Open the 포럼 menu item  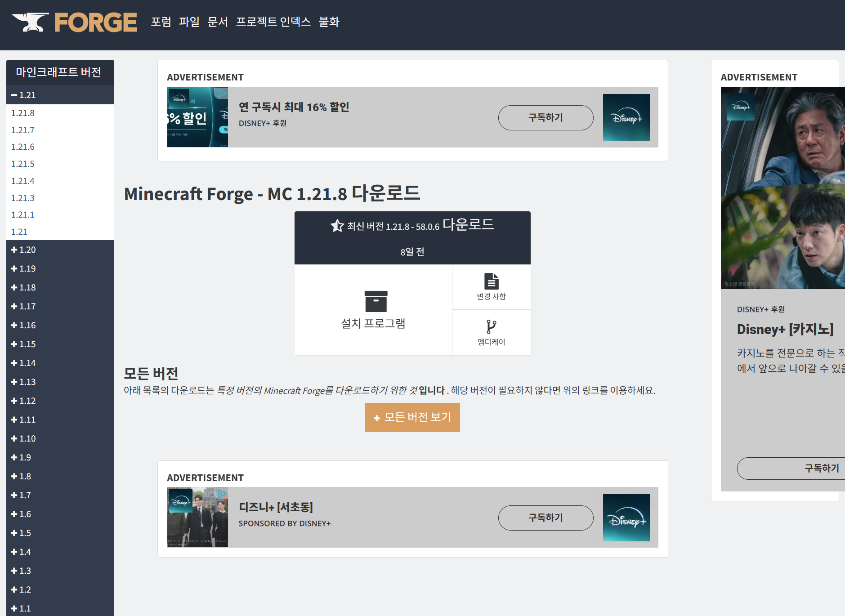[161, 22]
